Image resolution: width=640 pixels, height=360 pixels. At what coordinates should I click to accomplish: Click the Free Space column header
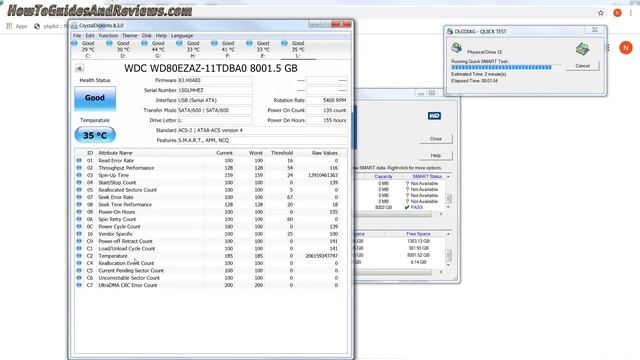(418, 234)
